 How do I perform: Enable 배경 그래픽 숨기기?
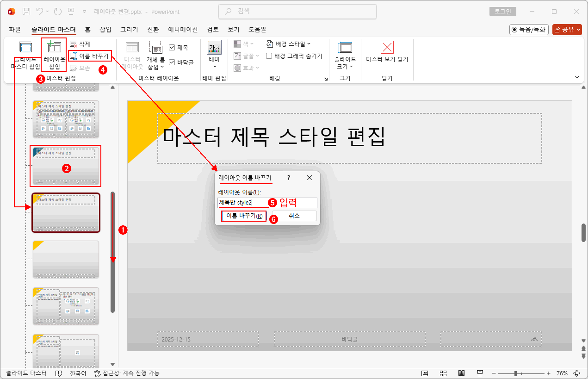tap(269, 56)
